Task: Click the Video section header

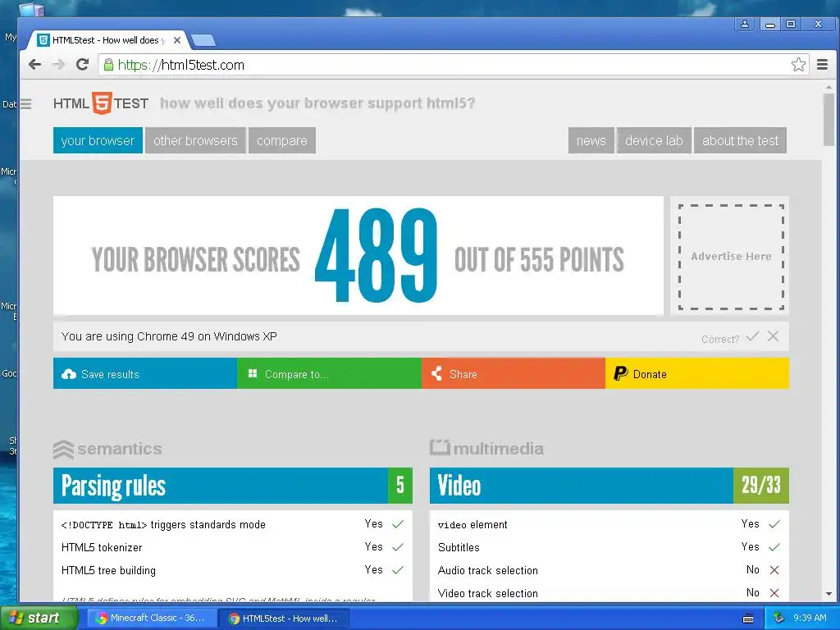Action: (x=609, y=486)
